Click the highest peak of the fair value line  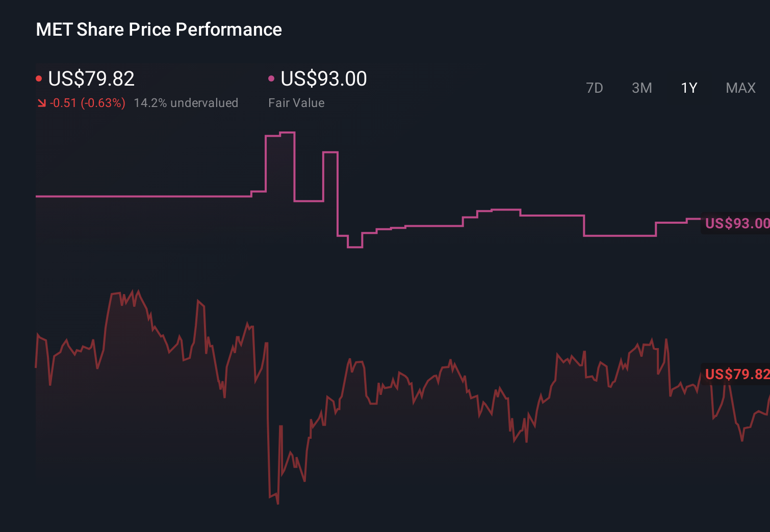(287, 132)
